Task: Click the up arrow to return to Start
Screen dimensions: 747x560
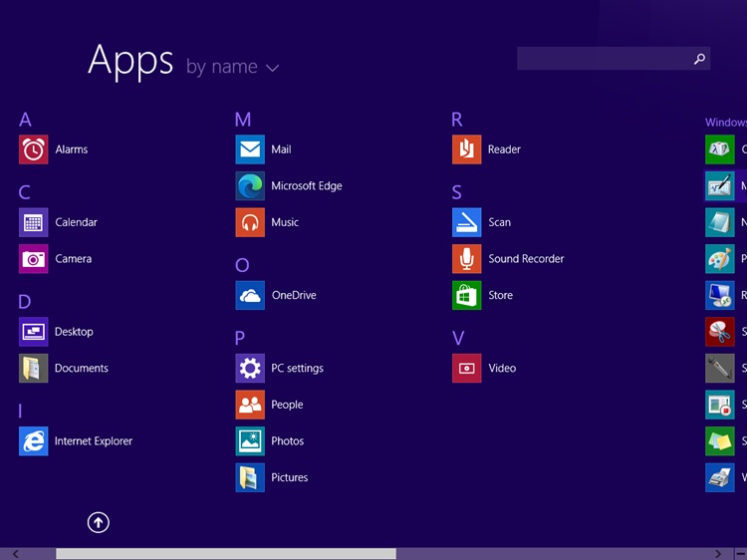Action: click(99, 523)
